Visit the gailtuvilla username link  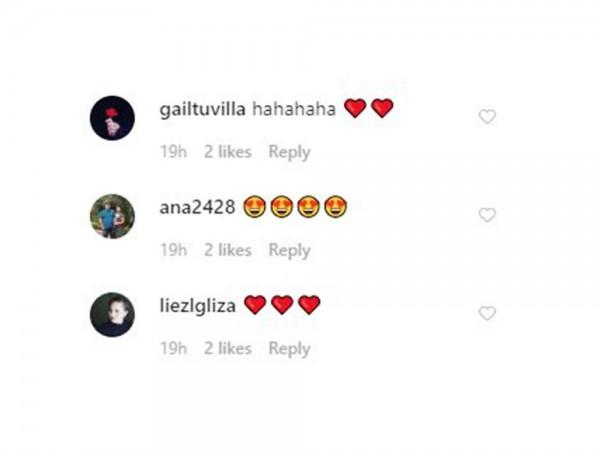[202, 110]
